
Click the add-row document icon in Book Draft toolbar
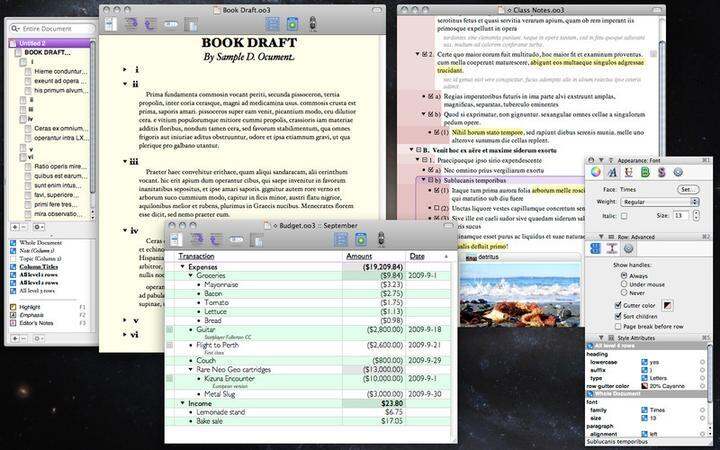[111, 24]
